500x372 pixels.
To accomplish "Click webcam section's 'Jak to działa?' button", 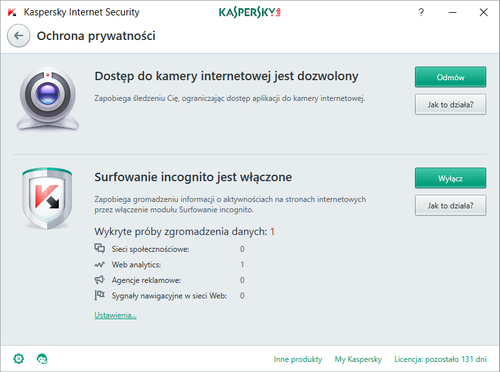I will [450, 104].
